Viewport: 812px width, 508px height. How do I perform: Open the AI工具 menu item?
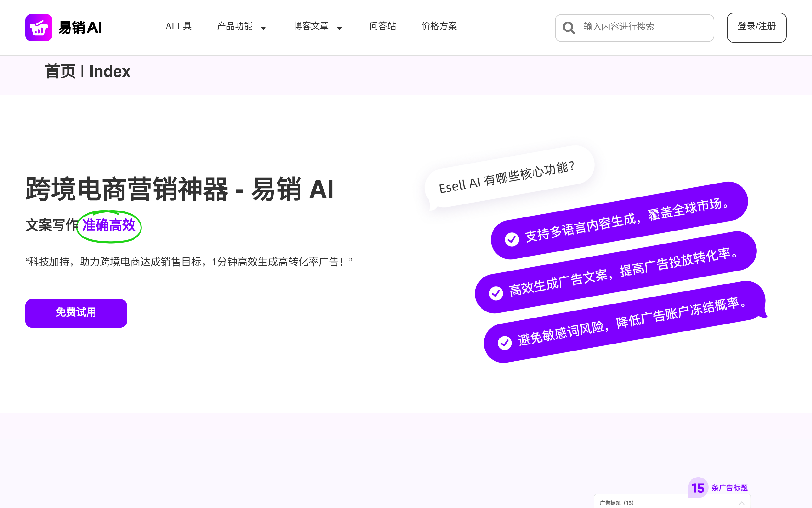pos(179,26)
